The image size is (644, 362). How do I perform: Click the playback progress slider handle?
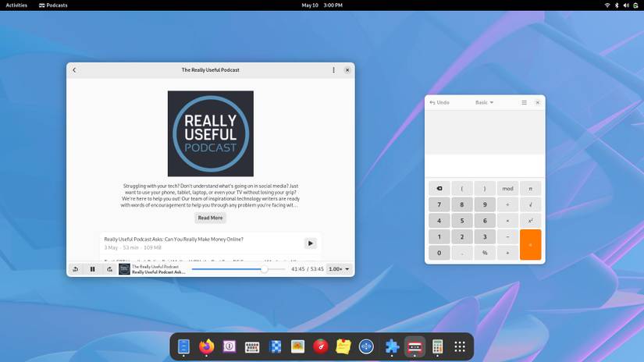click(x=265, y=269)
